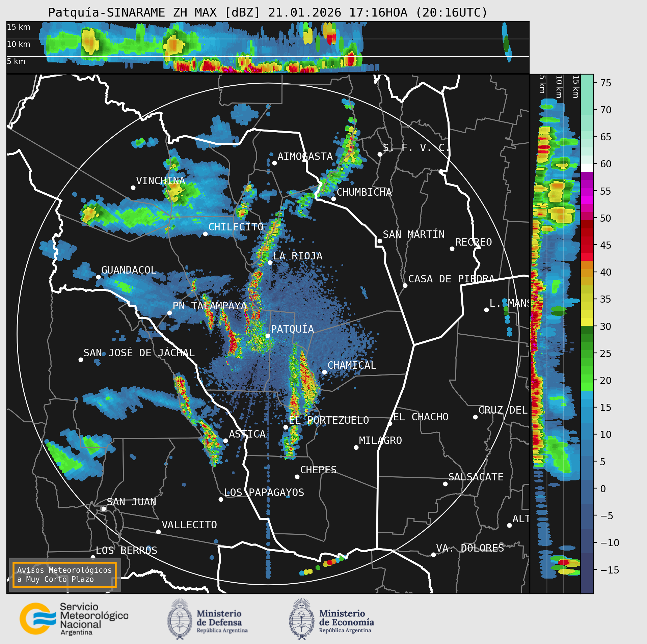Viewport: 647px width, 644px height.
Task: Click the VALLECITO label
Action: click(x=189, y=525)
